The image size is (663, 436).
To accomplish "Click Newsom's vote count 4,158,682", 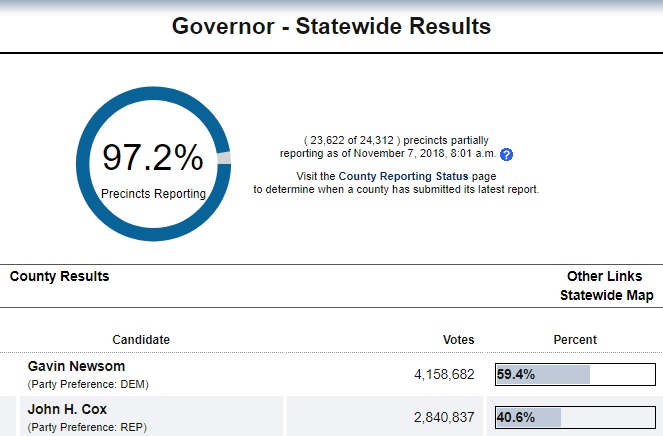I will click(x=443, y=375).
